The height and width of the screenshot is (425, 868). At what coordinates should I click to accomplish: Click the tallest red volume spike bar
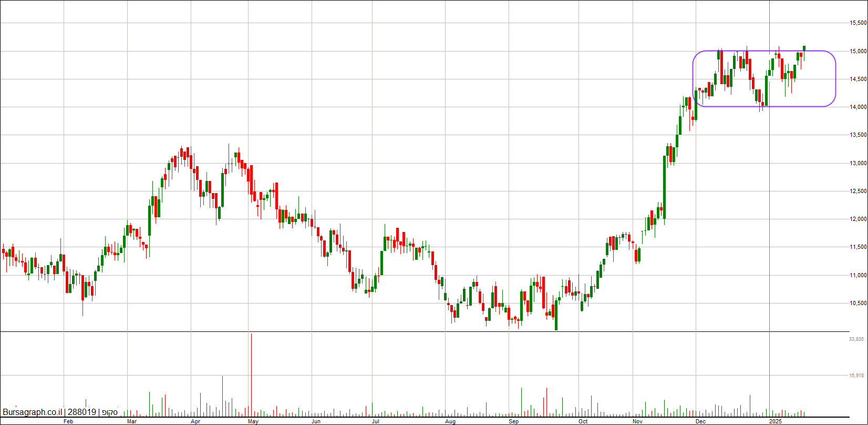coord(252,375)
